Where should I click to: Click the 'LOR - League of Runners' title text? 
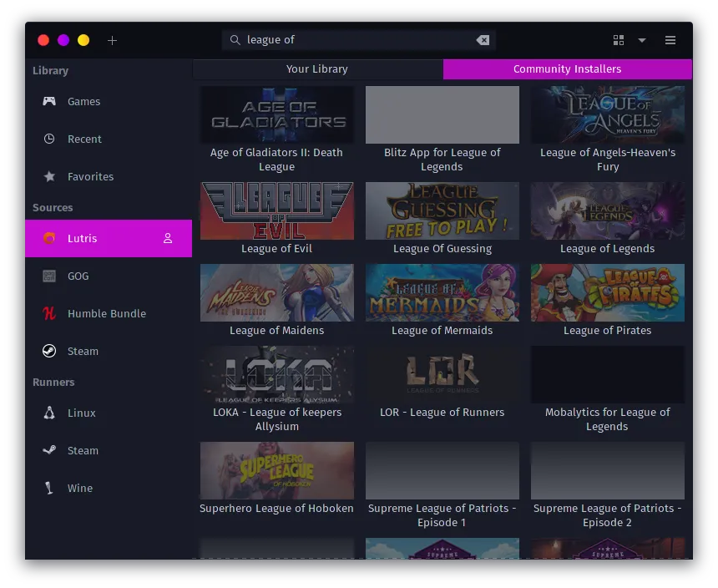[x=442, y=413]
